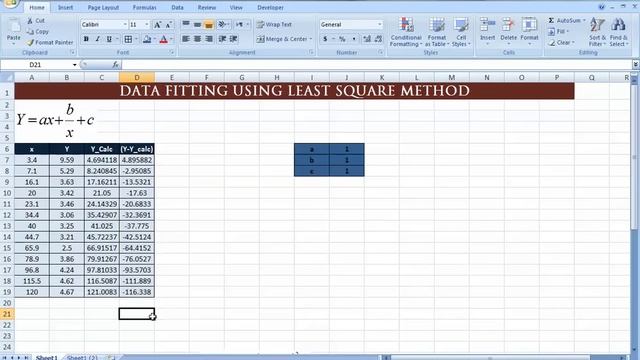Open the Insert ribbon tab
Screen dimensions: 640x360
point(65,7)
